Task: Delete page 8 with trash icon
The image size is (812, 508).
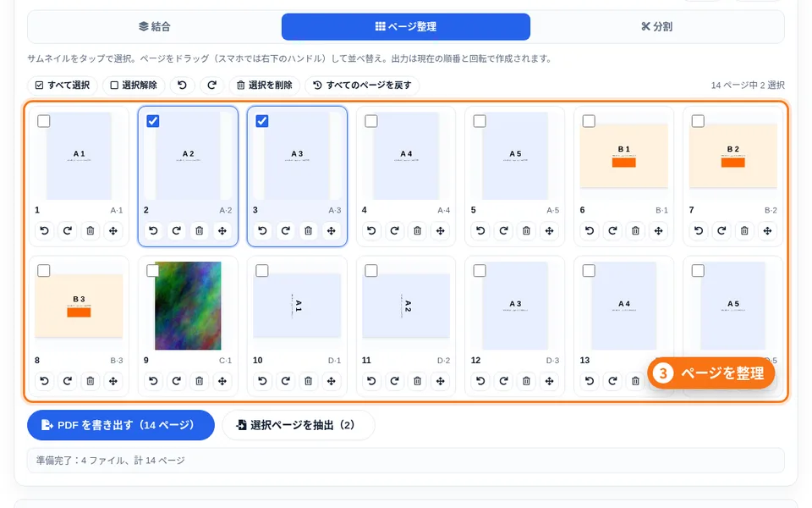Action: pyautogui.click(x=91, y=381)
